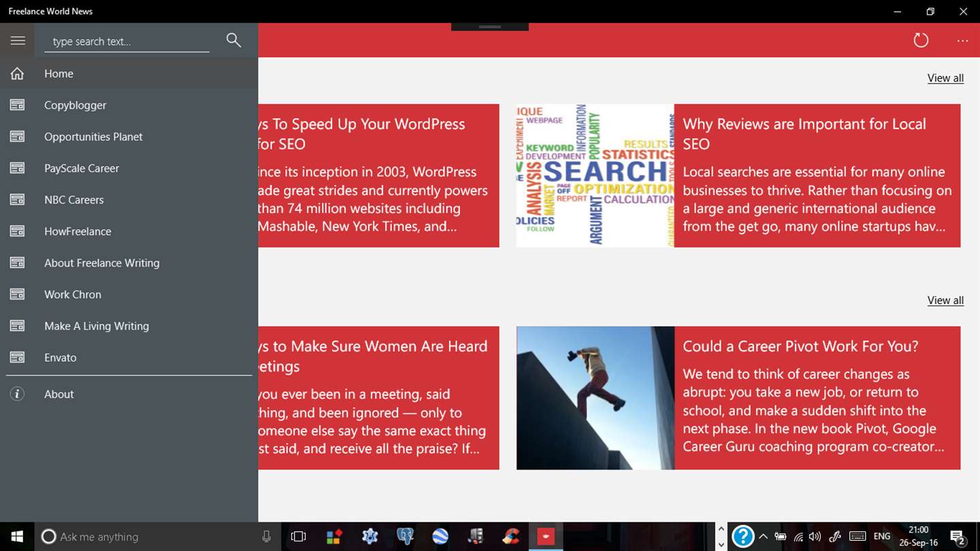Click the feed icon beside Copyblogger

[17, 105]
